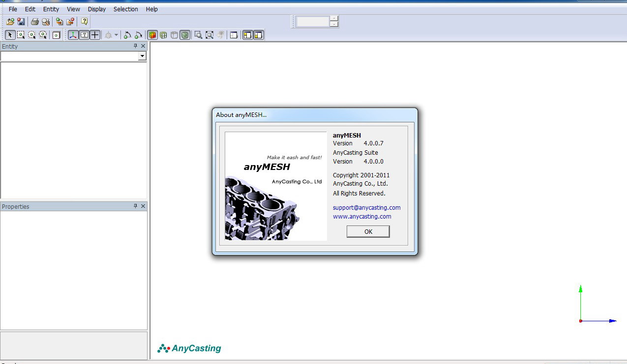Choose the lasso free-form selection tool
627x364 pixels.
pos(43,35)
